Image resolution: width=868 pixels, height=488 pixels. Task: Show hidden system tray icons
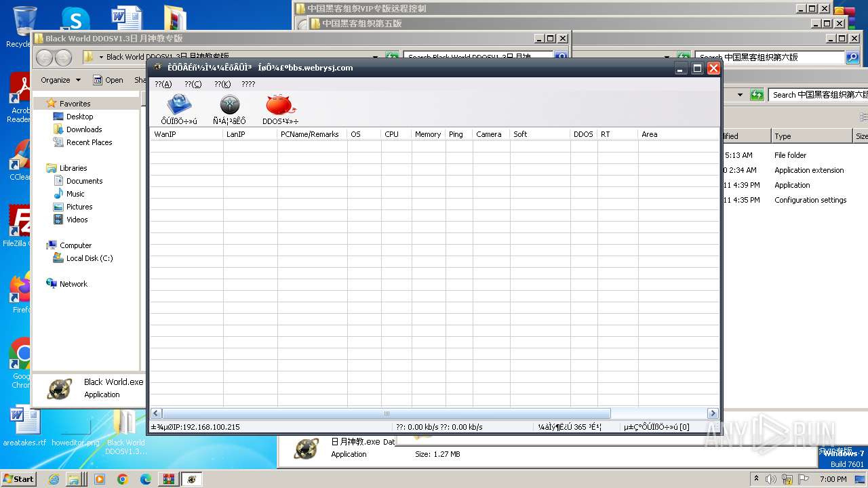pyautogui.click(x=756, y=479)
